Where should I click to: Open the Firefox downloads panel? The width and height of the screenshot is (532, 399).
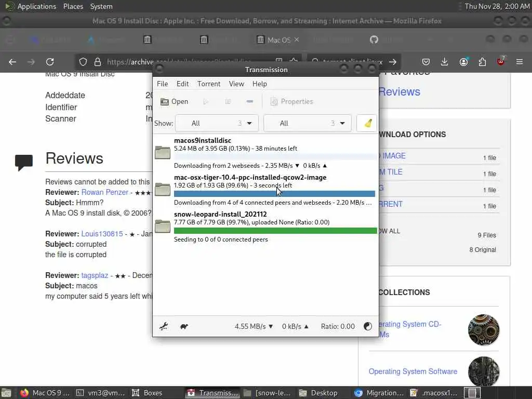[445, 62]
